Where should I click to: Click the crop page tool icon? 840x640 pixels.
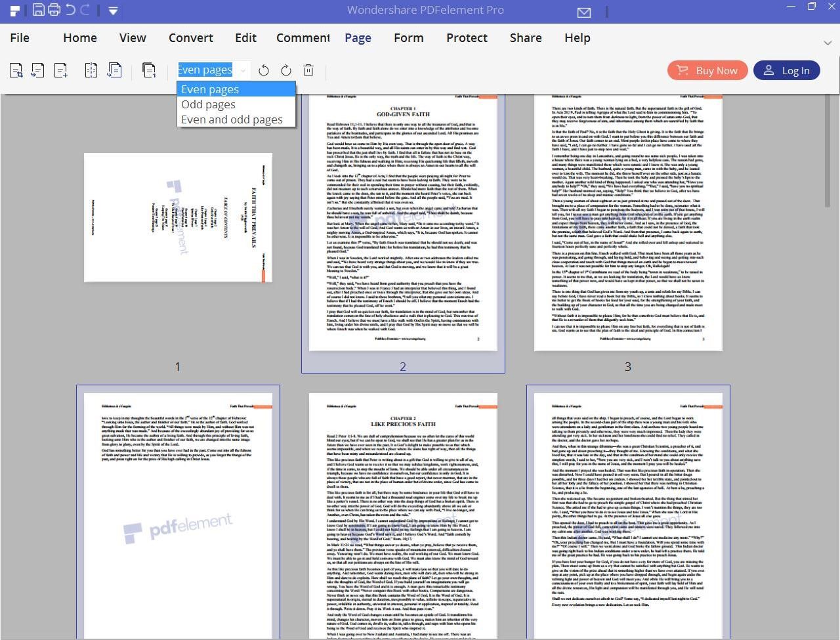(x=16, y=70)
